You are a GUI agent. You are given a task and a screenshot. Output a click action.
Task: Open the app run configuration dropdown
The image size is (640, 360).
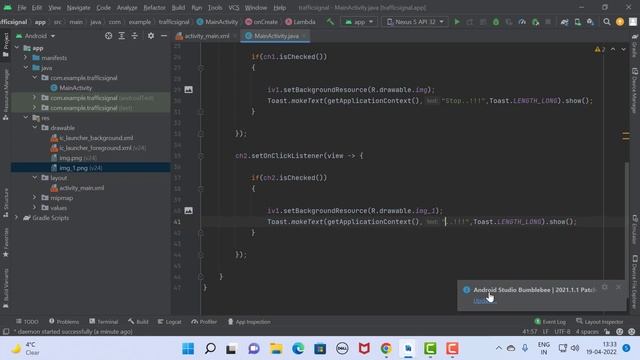point(359,22)
